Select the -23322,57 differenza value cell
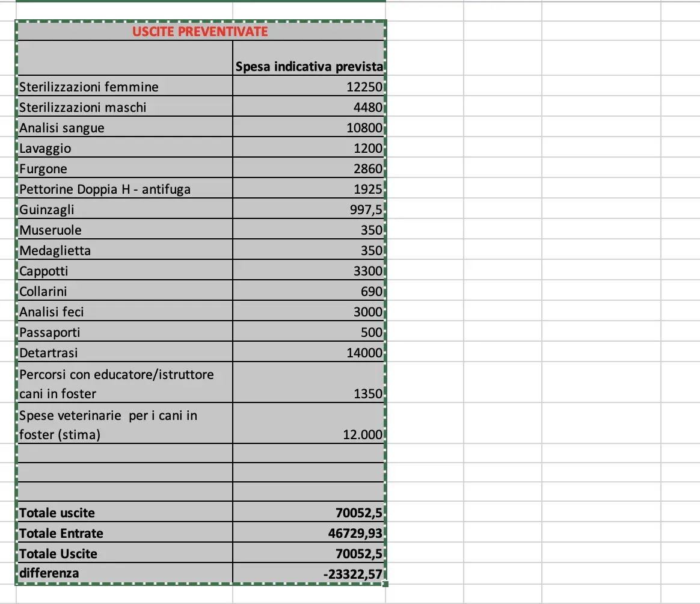The width and height of the screenshot is (700, 604). pos(308,574)
